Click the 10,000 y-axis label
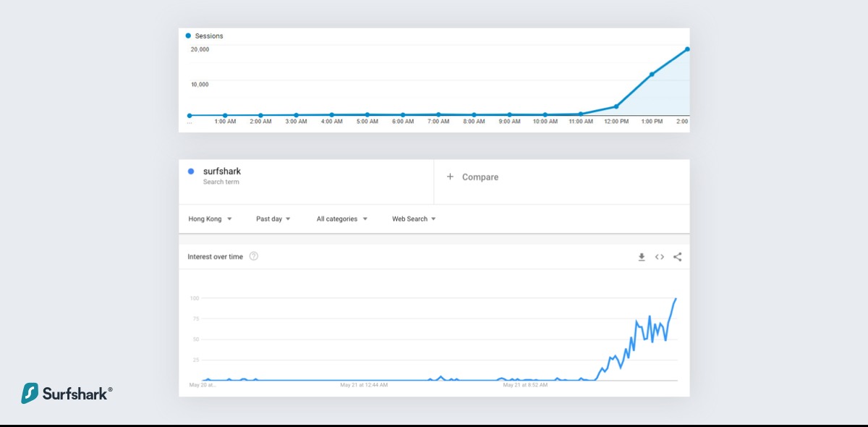Viewport: 868px width, 427px height. [x=200, y=84]
